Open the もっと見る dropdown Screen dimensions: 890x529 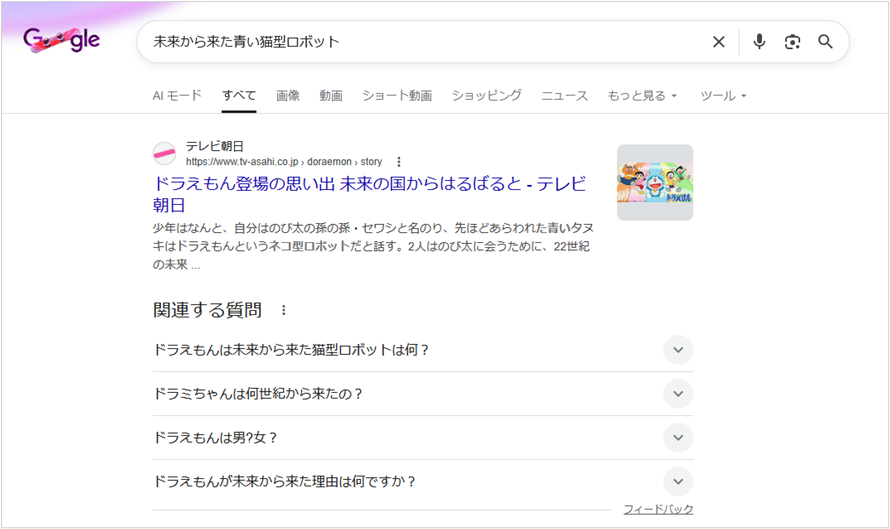642,96
